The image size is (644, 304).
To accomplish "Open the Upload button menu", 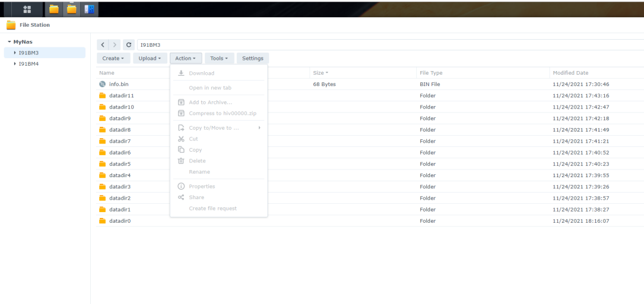I will point(150,58).
